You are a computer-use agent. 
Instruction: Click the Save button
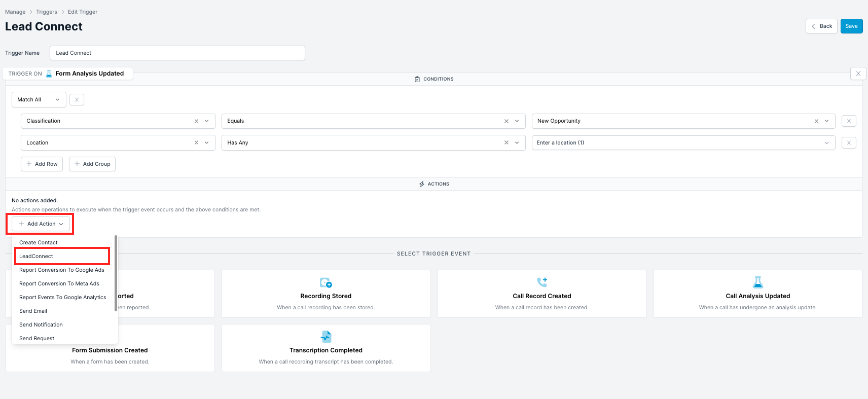[x=851, y=26]
